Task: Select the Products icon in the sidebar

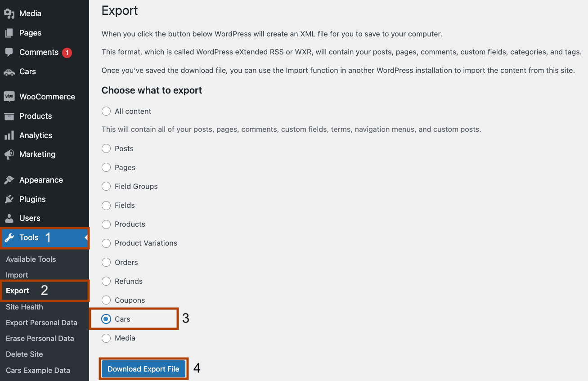Action: pyautogui.click(x=9, y=116)
